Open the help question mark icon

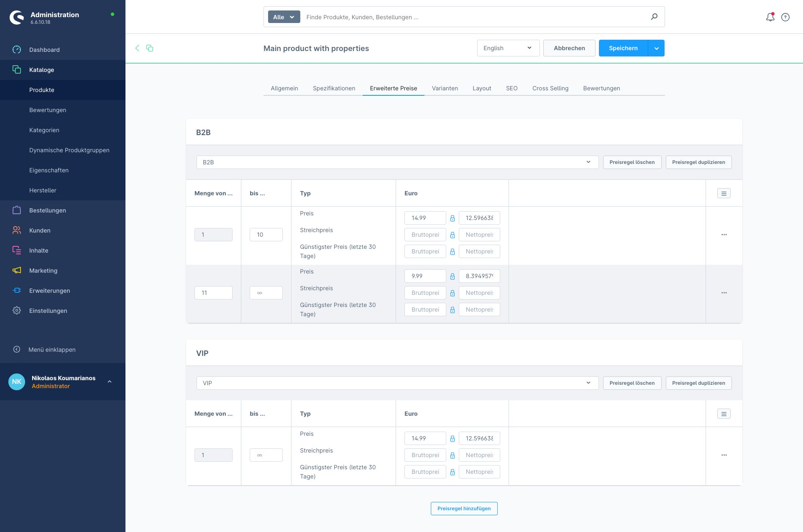coord(785,17)
